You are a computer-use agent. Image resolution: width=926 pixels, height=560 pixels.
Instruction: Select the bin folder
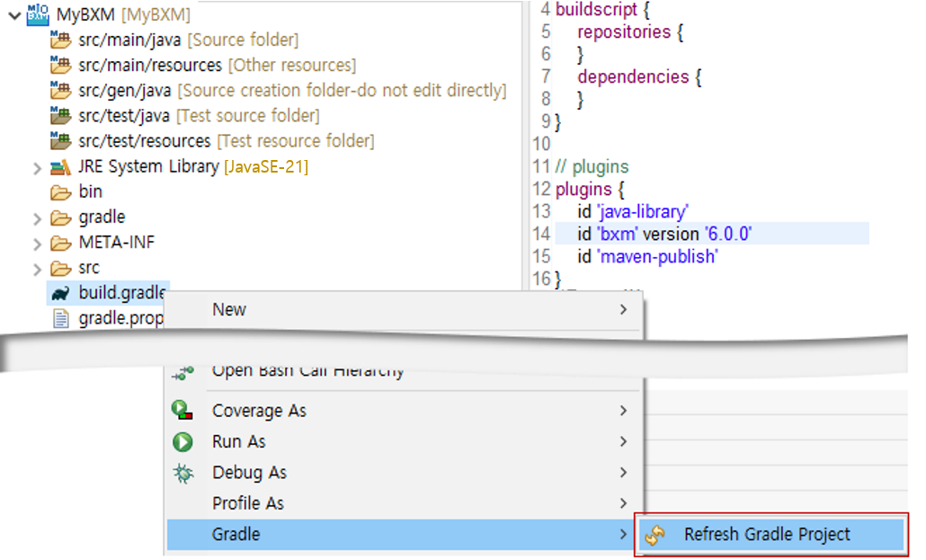coord(90,191)
